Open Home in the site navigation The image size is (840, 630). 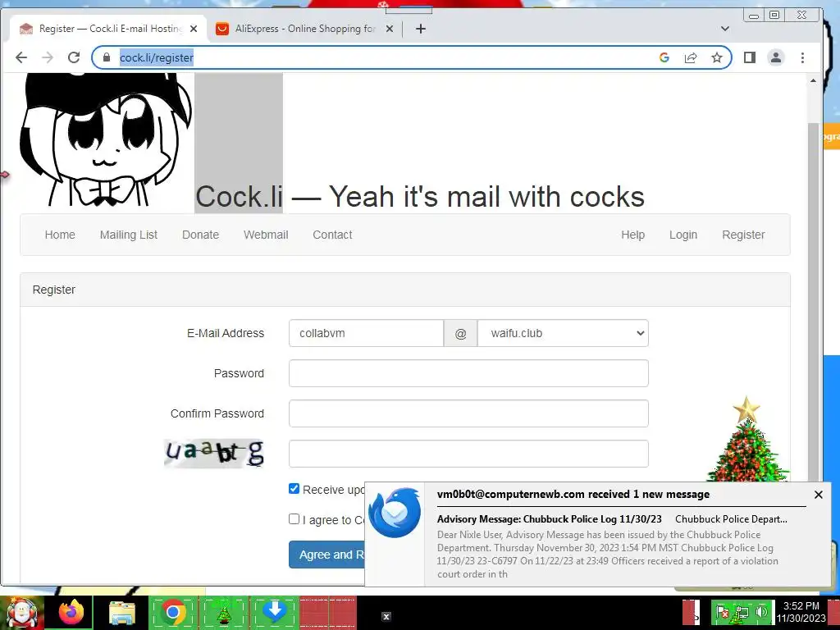[60, 235]
